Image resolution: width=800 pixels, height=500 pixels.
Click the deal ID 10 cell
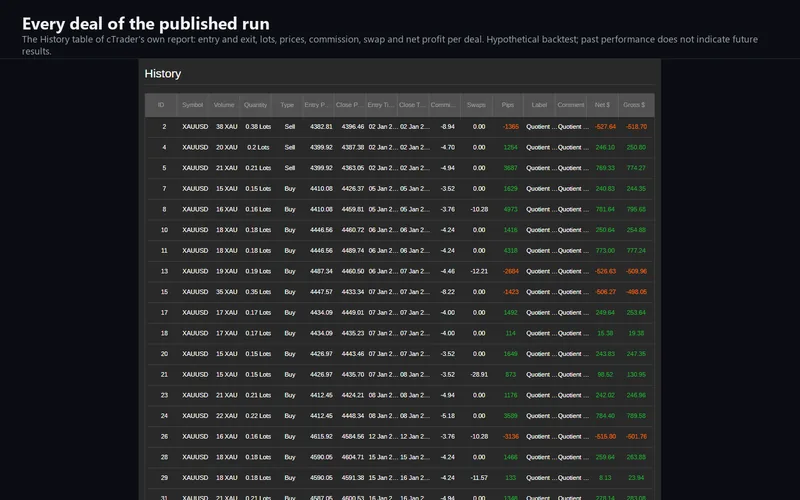(164, 230)
